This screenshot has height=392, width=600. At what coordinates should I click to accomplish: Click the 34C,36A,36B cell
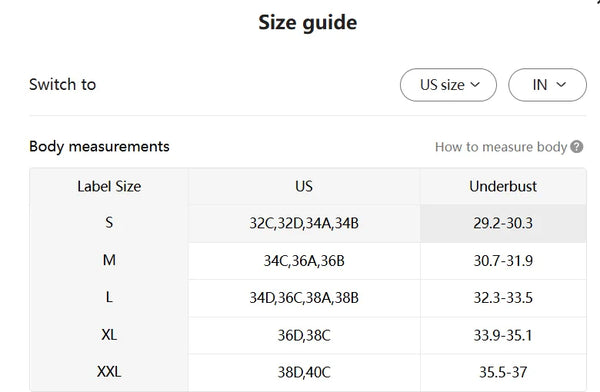point(304,261)
